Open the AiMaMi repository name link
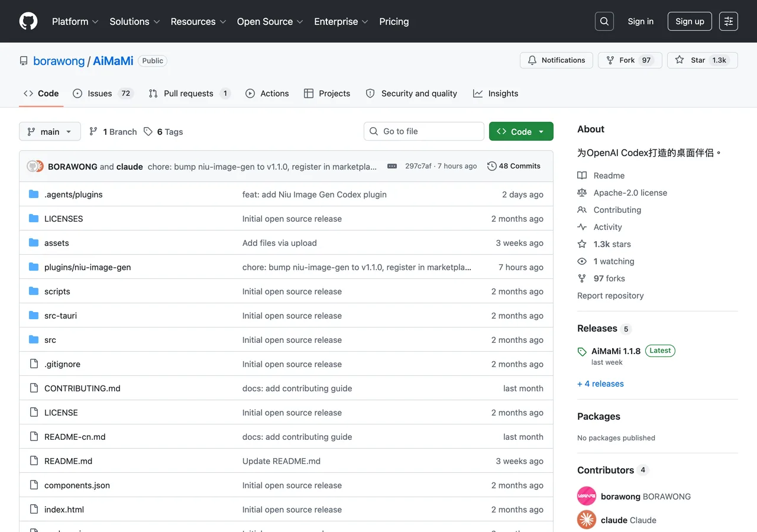Image resolution: width=757 pixels, height=532 pixels. pos(113,61)
